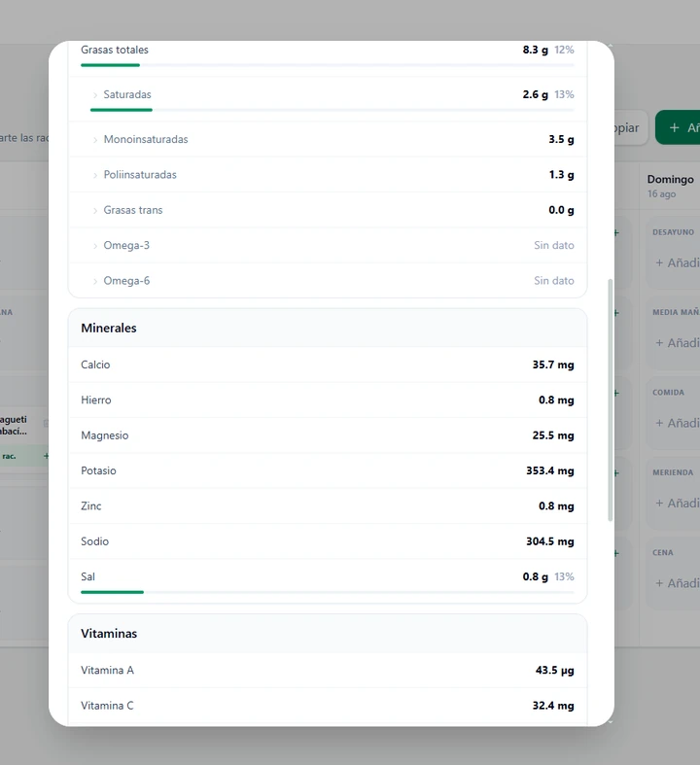Click the modal's vertical scrollbar thumb
The height and width of the screenshot is (765, 700).
click(x=610, y=400)
